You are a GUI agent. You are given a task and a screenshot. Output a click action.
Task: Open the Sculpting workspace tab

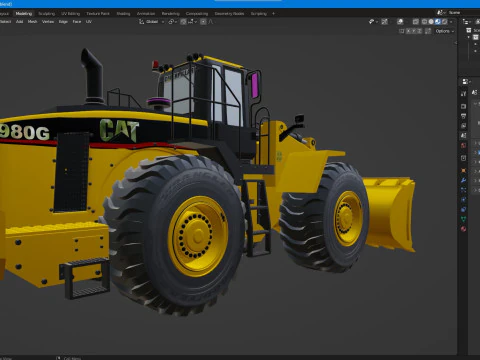coord(46,14)
